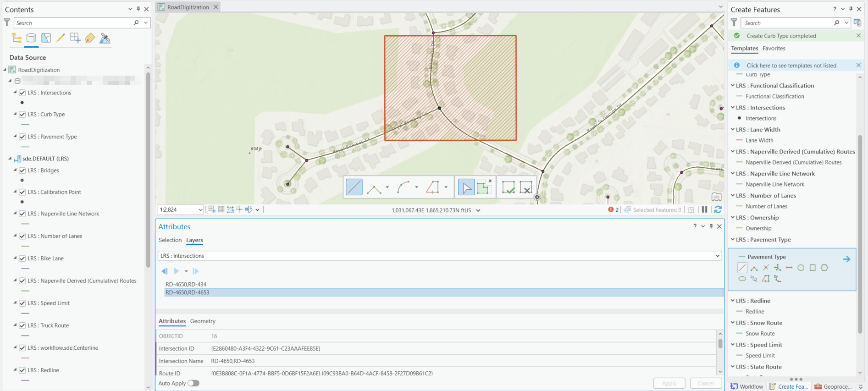Screen dimensions: 868x391
Task: Select the Line tool on map toolbar
Action: coord(354,187)
